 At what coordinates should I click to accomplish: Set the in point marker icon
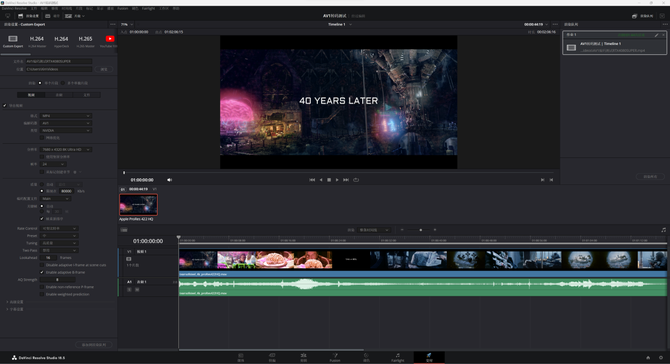pyautogui.click(x=542, y=180)
